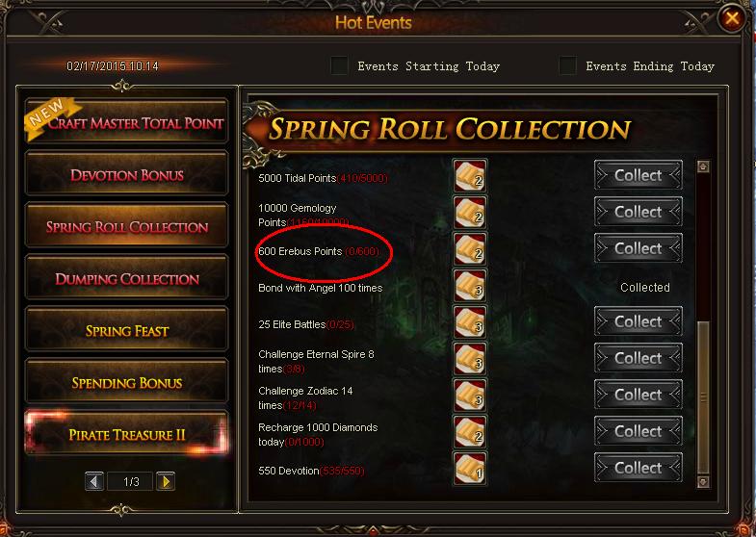This screenshot has width=756, height=537.
Task: Enable the Events Starting Today checkbox
Action: [339, 65]
